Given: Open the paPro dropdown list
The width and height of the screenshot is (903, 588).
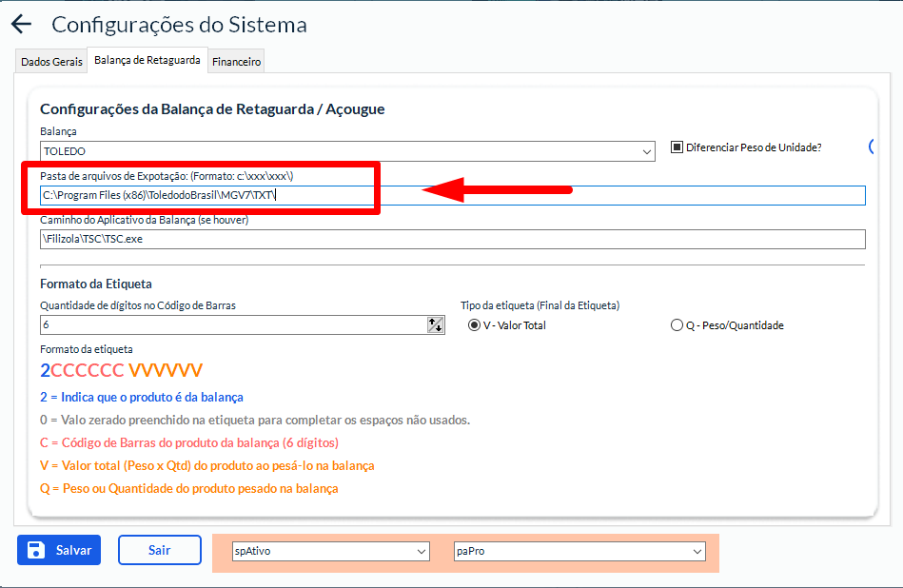Looking at the screenshot, I should pos(697,551).
